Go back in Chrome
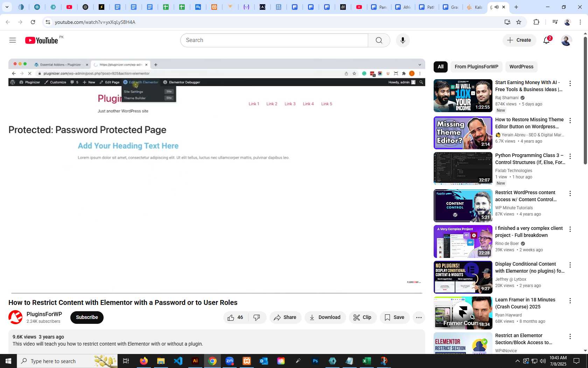The width and height of the screenshot is (588, 368). pyautogui.click(x=8, y=22)
